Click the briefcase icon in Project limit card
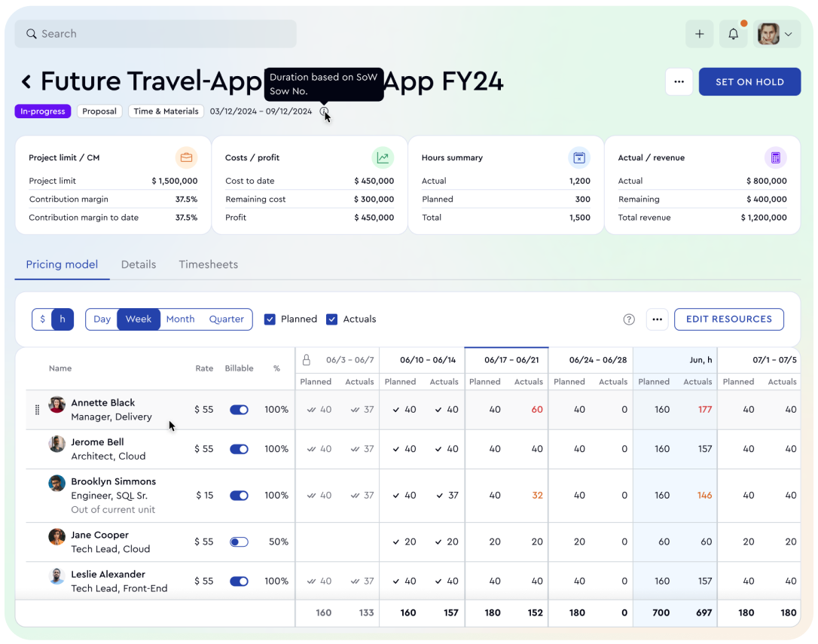This screenshot has height=644, width=818. 186,157
